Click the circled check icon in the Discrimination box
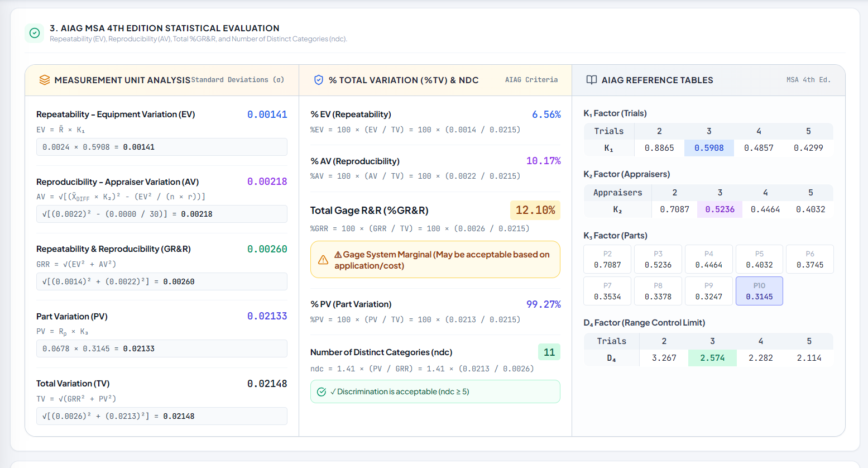Image resolution: width=868 pixels, height=468 pixels. point(322,392)
